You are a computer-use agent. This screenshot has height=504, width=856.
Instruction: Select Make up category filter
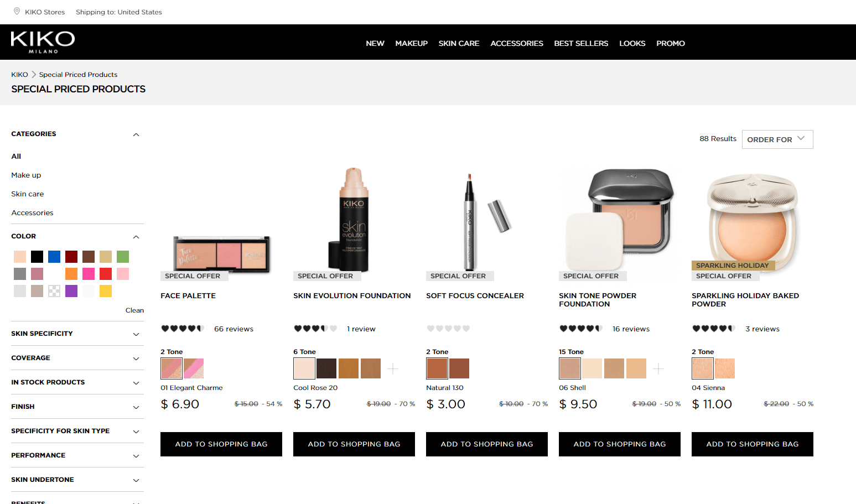[26, 175]
